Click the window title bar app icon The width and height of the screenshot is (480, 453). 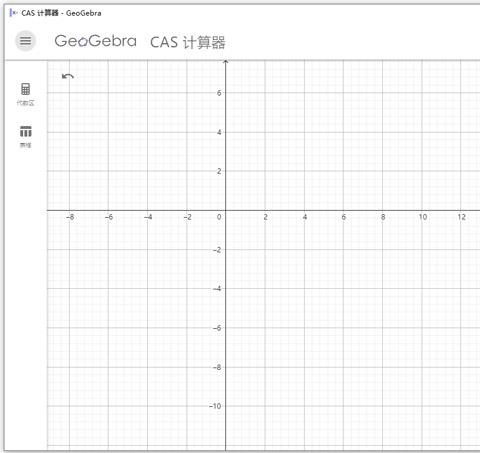pos(13,13)
